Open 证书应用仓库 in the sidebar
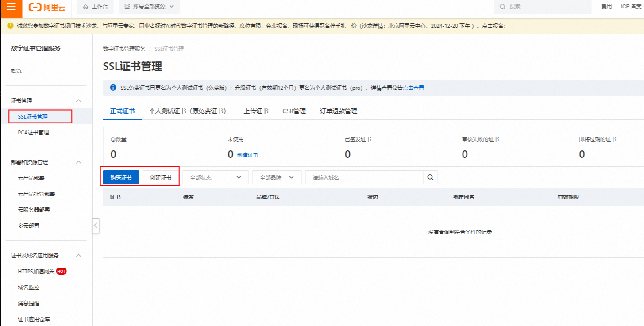Screen dimensions: 644x326 click(x=34, y=319)
